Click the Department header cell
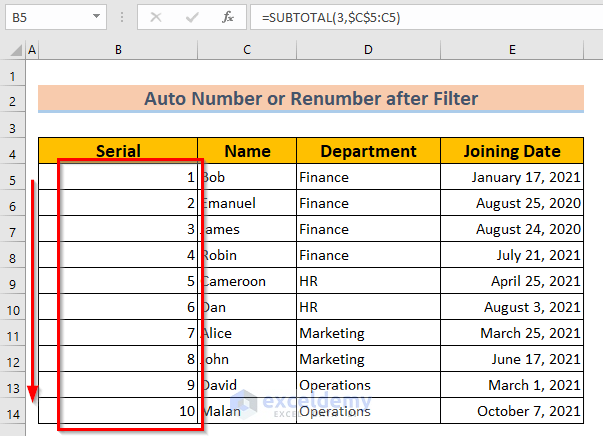 (368, 151)
